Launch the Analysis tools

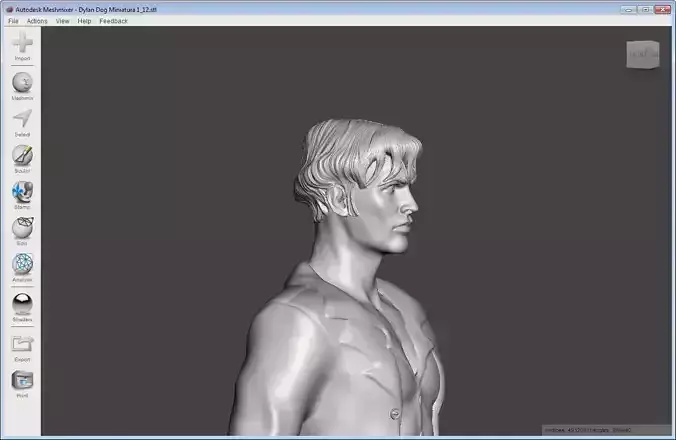coord(22,264)
